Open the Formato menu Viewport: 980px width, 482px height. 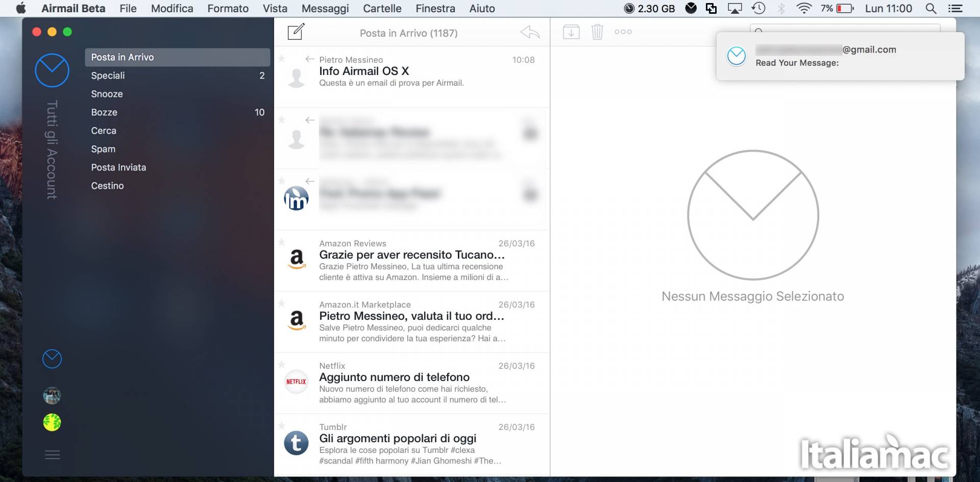tap(228, 8)
